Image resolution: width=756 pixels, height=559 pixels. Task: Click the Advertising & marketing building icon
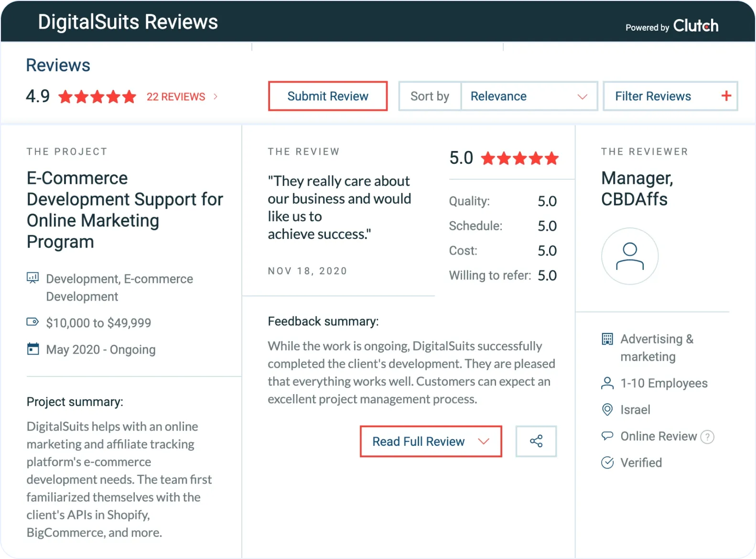pyautogui.click(x=607, y=339)
